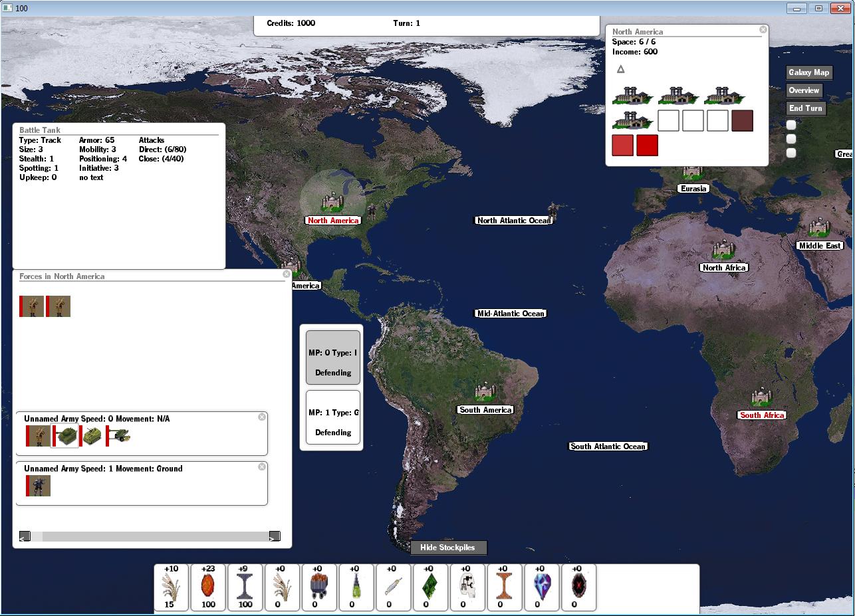Image resolution: width=855 pixels, height=616 pixels.
Task: Click Hide Stockpiles button
Action: click(x=448, y=548)
